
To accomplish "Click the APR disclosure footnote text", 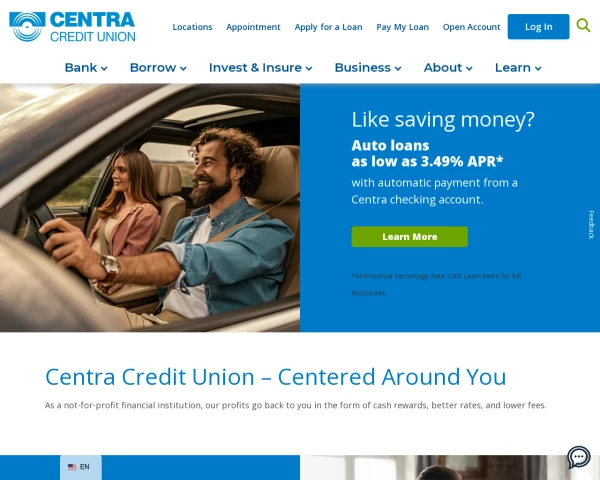I will coord(436,284).
